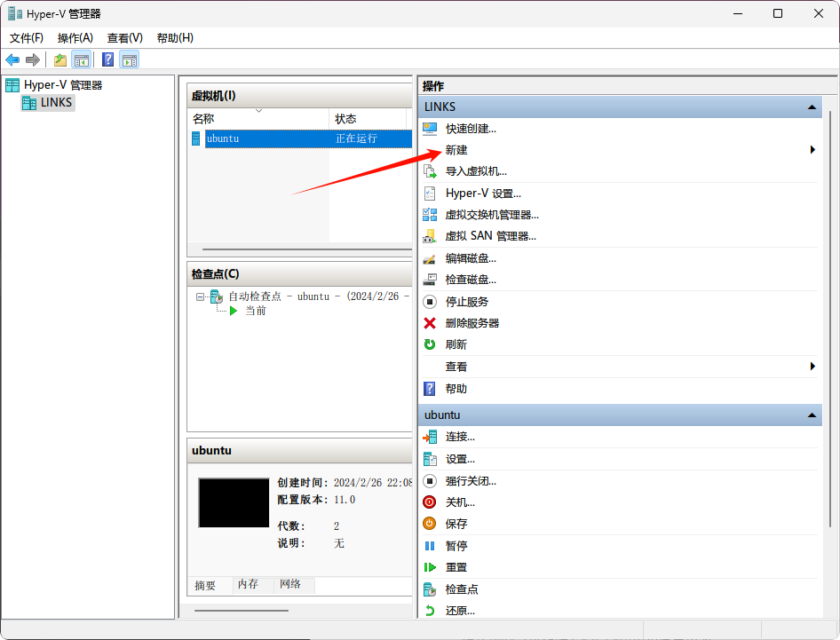Collapse the automatic checkpoint tree node
Image resolution: width=840 pixels, height=640 pixels.
200,296
